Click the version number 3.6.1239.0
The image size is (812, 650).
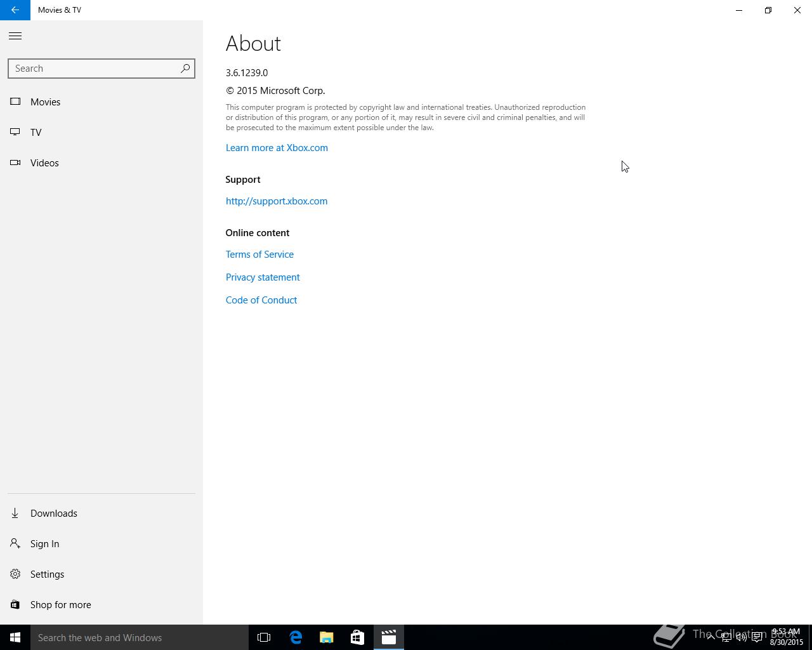pyautogui.click(x=247, y=72)
